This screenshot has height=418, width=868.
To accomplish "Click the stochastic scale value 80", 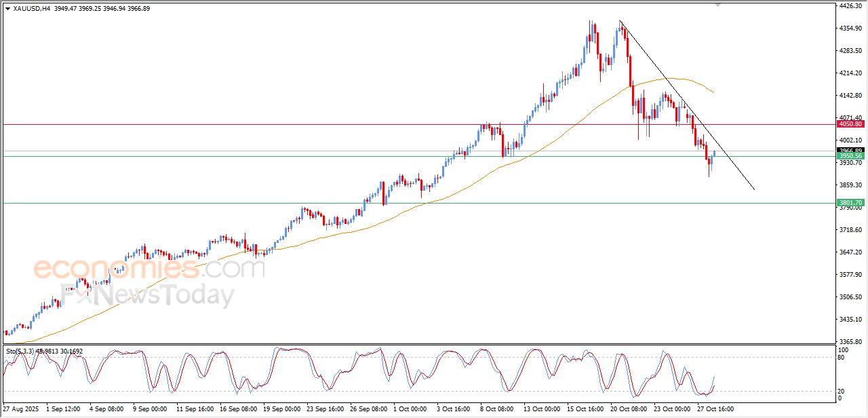I will point(842,357).
